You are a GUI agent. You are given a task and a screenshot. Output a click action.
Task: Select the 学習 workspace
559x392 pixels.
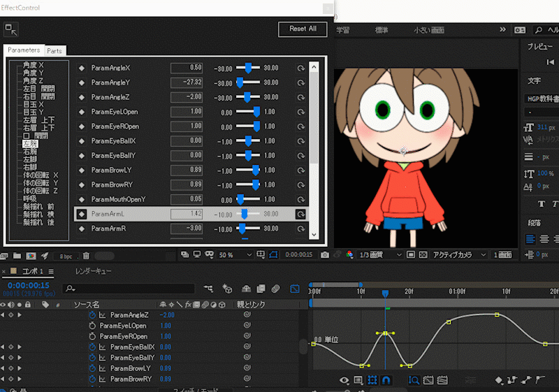(343, 30)
